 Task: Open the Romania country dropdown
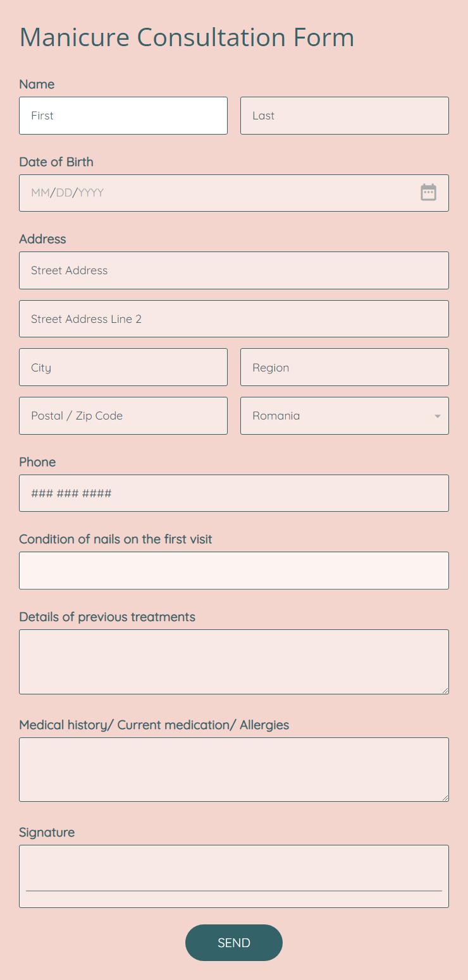(345, 416)
